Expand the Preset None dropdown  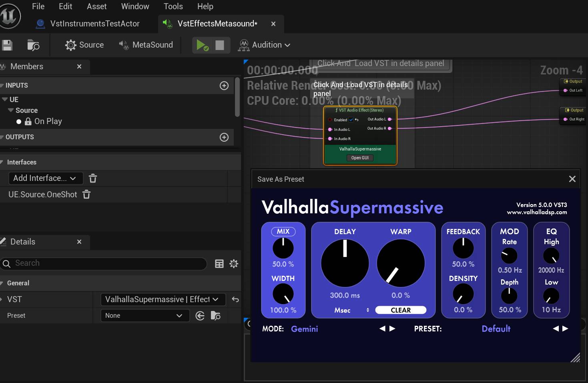[143, 316]
